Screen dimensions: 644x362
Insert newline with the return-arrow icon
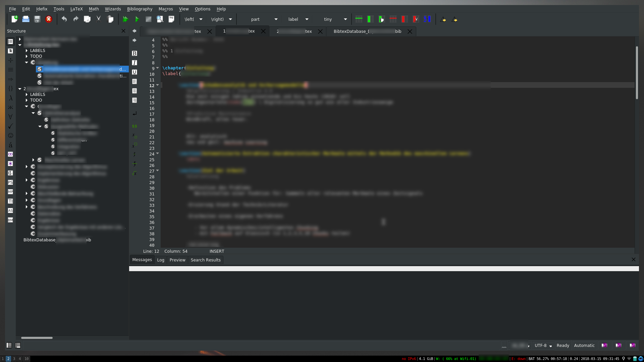click(x=135, y=114)
